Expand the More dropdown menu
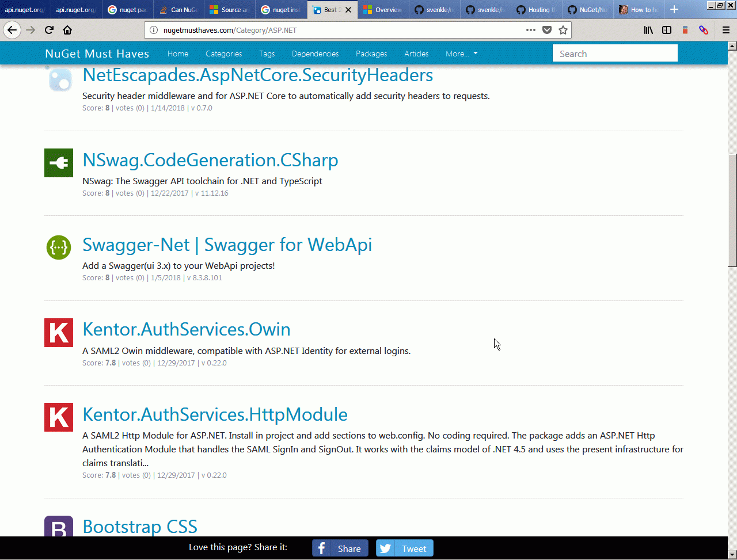Viewport: 737px width, 560px height. click(x=462, y=54)
